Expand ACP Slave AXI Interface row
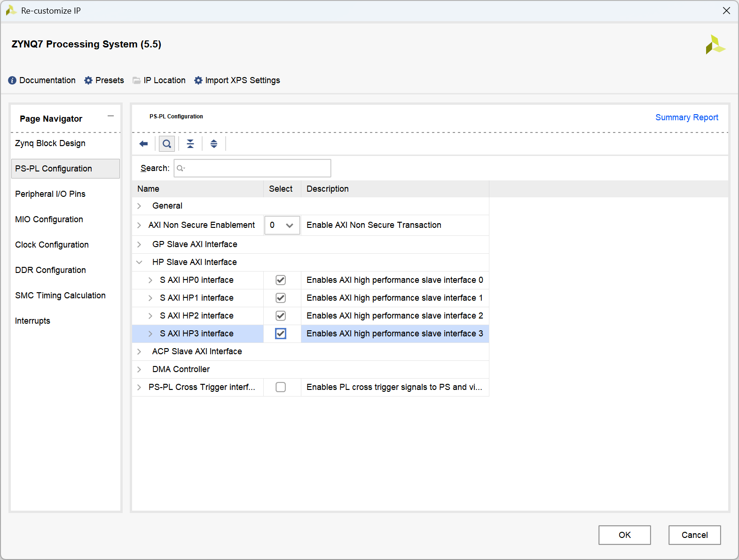Screen dimensions: 739x560 pyautogui.click(x=139, y=351)
